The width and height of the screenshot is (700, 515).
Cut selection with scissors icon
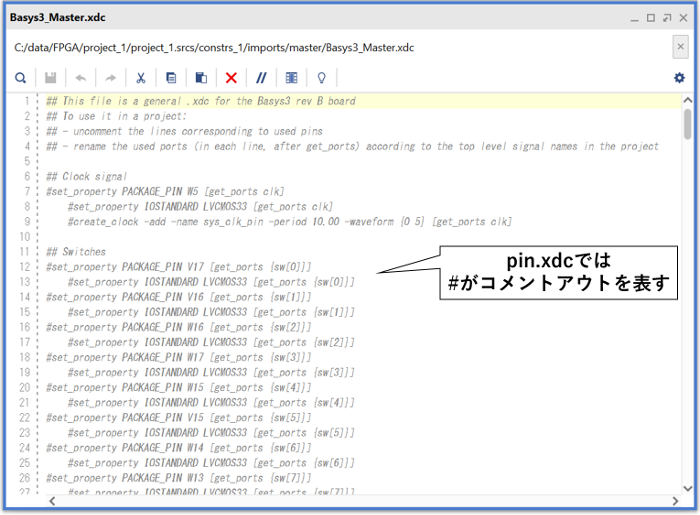141,78
